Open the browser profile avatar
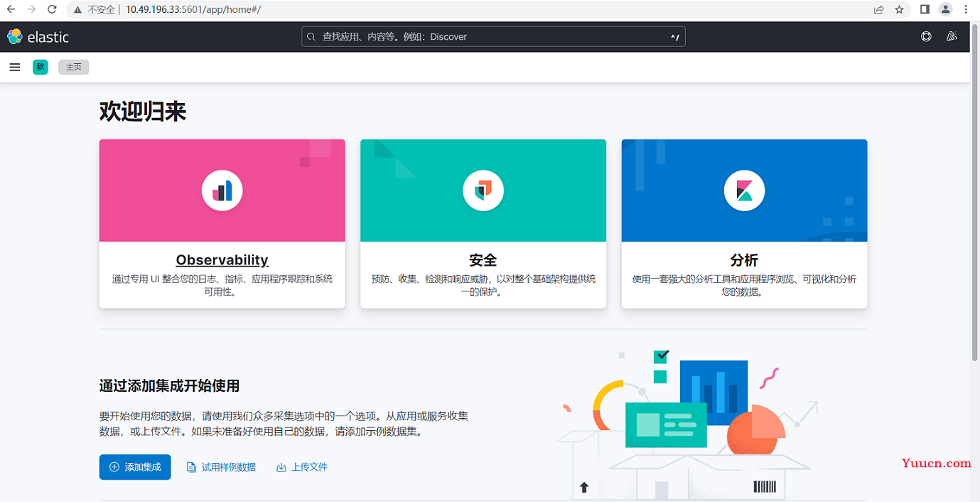 (945, 9)
